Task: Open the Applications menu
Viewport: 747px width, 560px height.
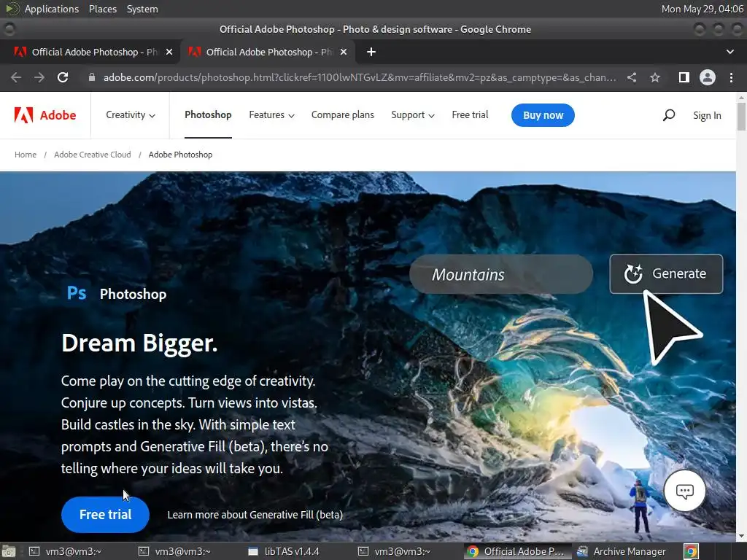Action: (x=52, y=9)
